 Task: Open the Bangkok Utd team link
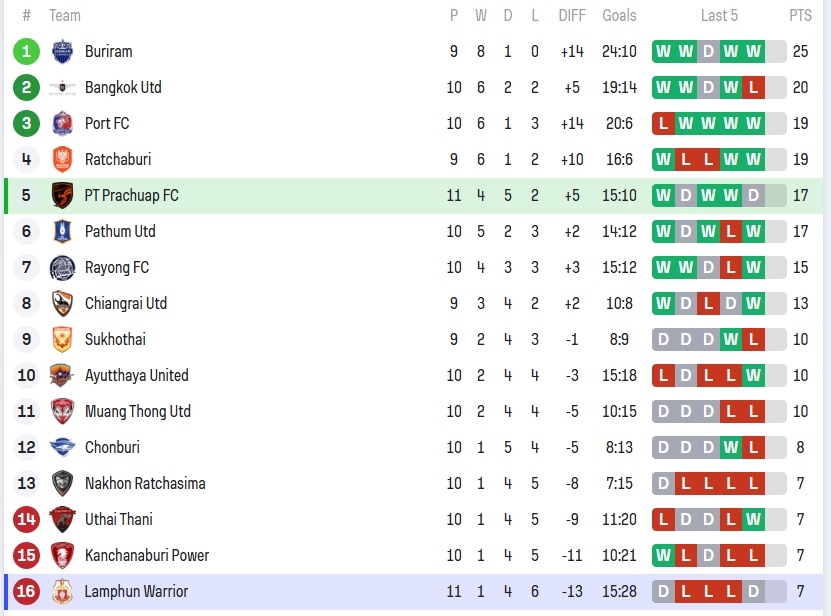click(x=123, y=87)
